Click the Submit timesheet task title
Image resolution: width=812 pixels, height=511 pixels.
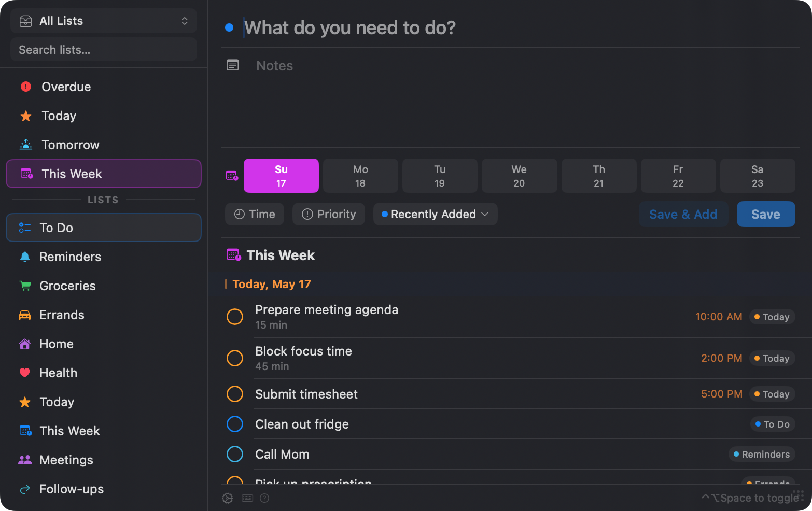306,394
